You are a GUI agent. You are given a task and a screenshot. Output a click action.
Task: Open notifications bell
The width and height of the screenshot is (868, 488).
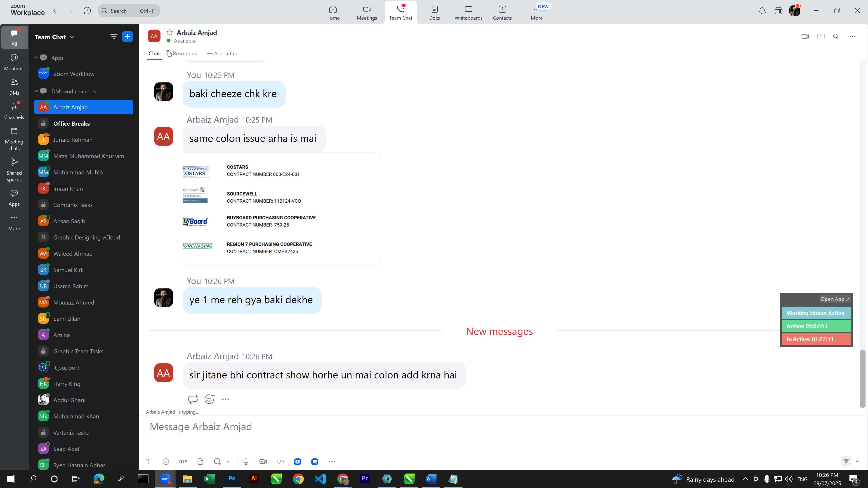point(762,11)
